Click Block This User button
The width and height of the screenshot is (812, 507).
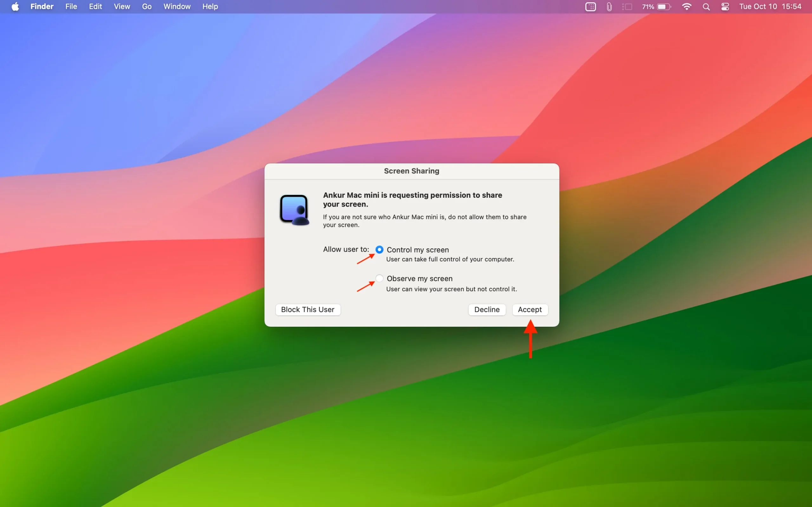308,309
